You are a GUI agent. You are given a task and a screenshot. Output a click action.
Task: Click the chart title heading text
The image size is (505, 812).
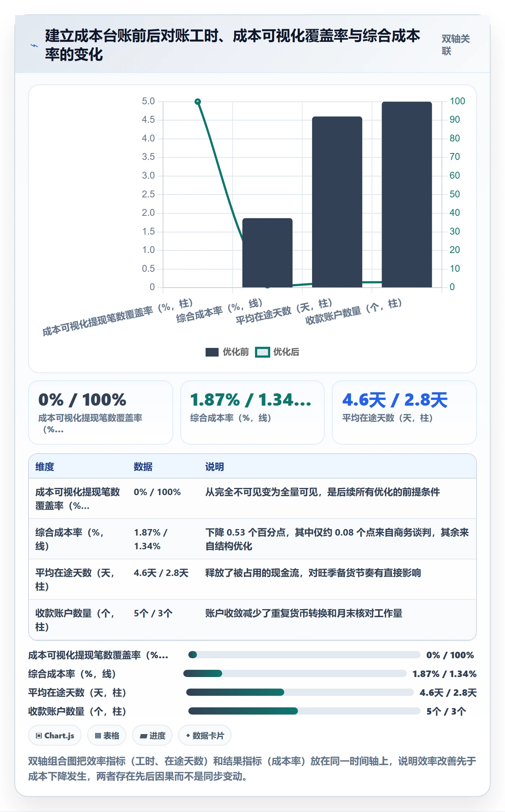(x=233, y=45)
